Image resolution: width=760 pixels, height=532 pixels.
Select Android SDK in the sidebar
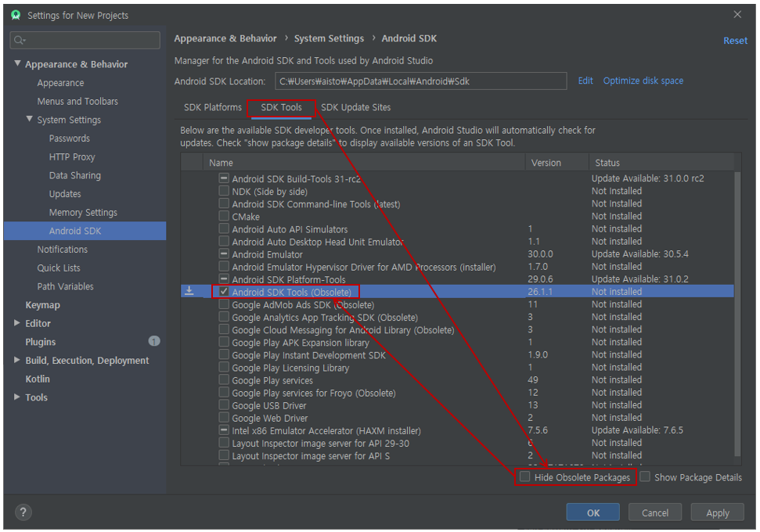(85, 231)
